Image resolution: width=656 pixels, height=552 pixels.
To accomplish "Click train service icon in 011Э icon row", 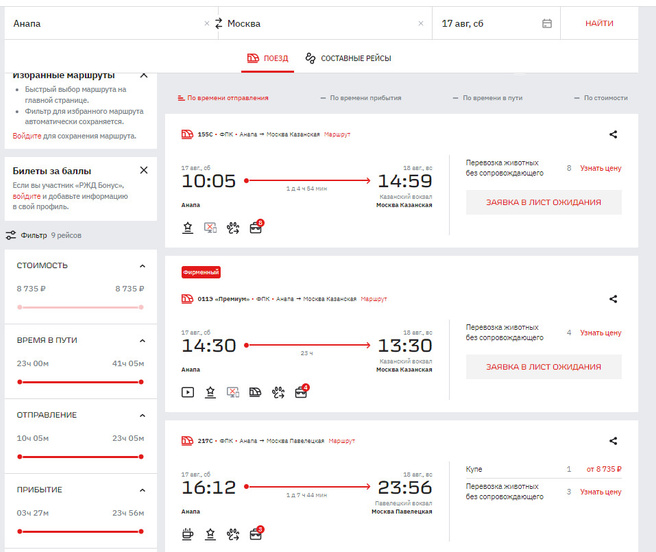I will (255, 392).
